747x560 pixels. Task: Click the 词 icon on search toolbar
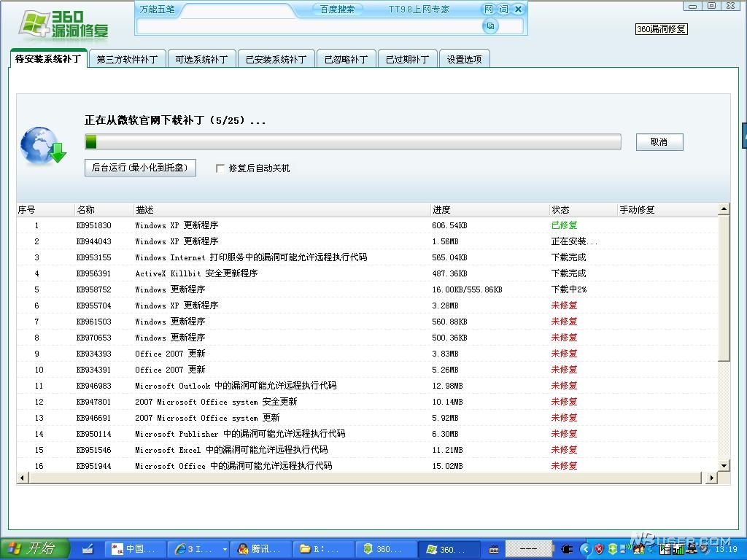click(503, 9)
